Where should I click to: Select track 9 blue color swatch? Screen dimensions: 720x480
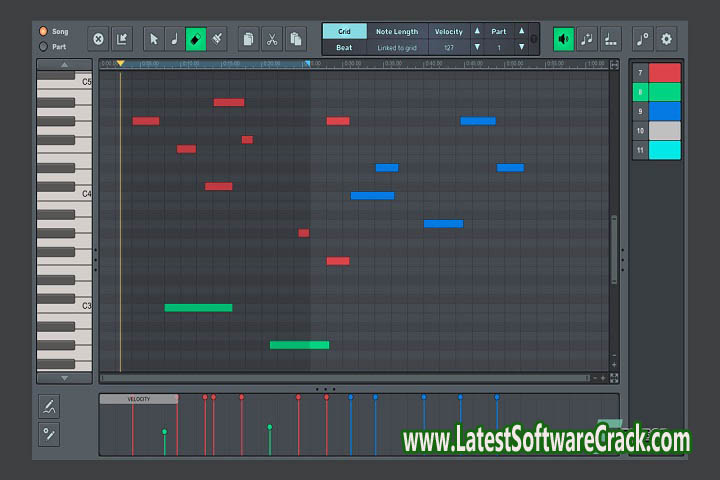664,111
